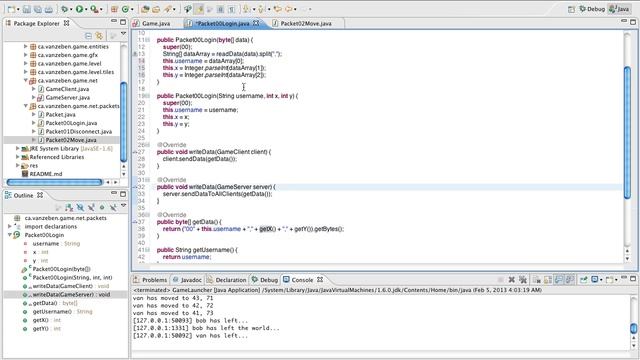Toggle Sort in the Outline toolbar
The width and height of the screenshot is (640, 360).
click(69, 208)
